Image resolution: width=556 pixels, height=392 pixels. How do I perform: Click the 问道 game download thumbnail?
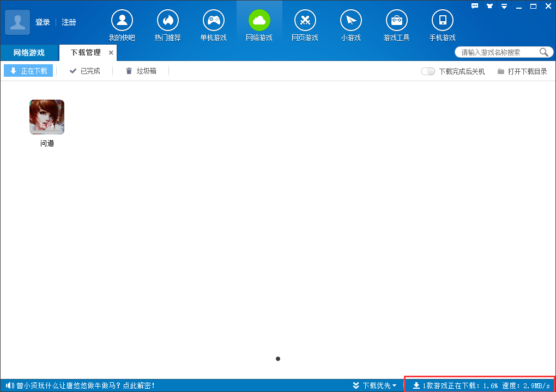pyautogui.click(x=47, y=117)
